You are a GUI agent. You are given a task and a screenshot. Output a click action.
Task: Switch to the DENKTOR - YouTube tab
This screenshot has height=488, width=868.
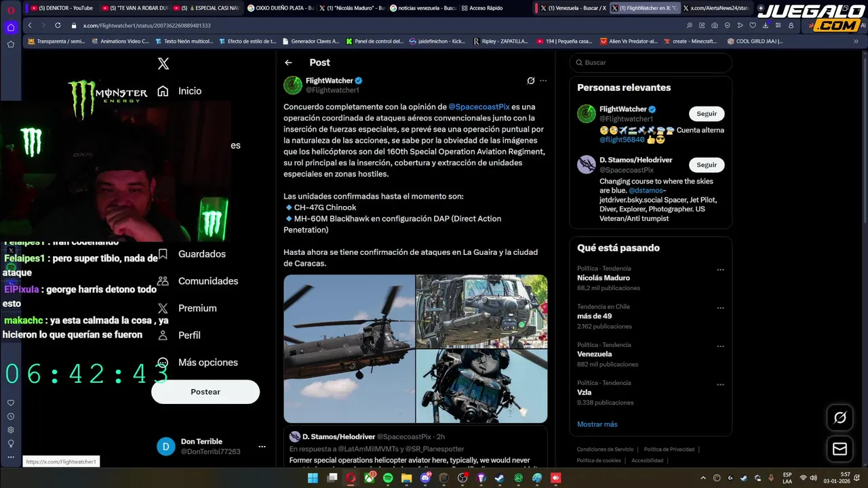[62, 8]
